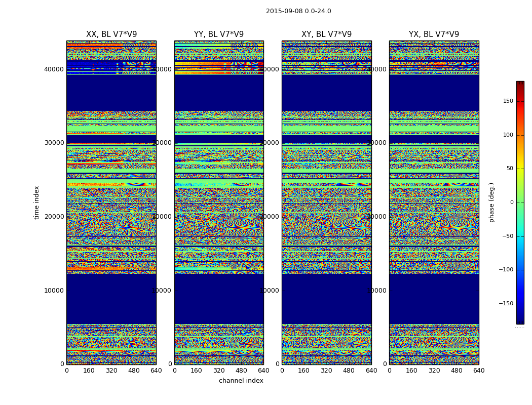The height and width of the screenshot is (405, 532).
Task: Click inside the YY phase waterfall plot
Action: [x=219, y=202]
